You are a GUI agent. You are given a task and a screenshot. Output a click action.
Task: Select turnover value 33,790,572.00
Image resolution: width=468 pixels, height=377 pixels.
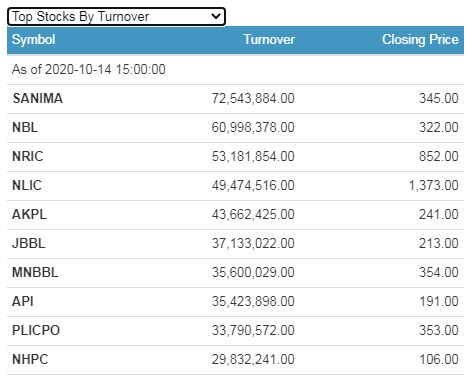pyautogui.click(x=253, y=330)
